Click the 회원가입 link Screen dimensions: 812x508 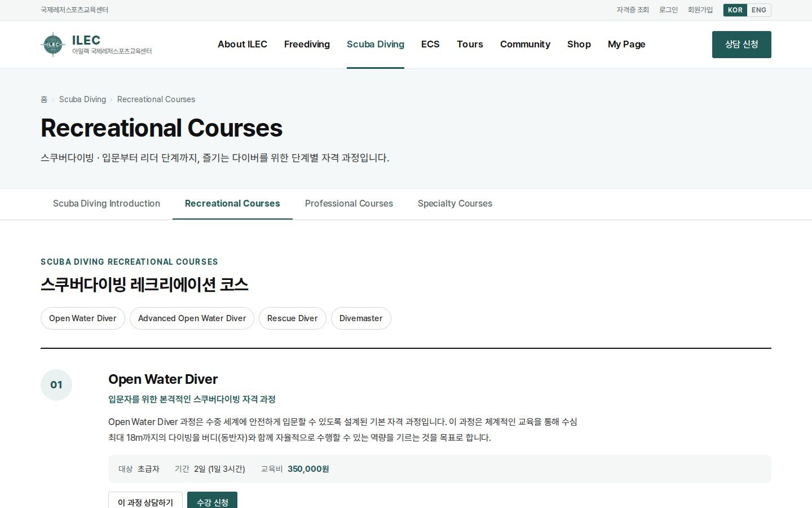[700, 10]
